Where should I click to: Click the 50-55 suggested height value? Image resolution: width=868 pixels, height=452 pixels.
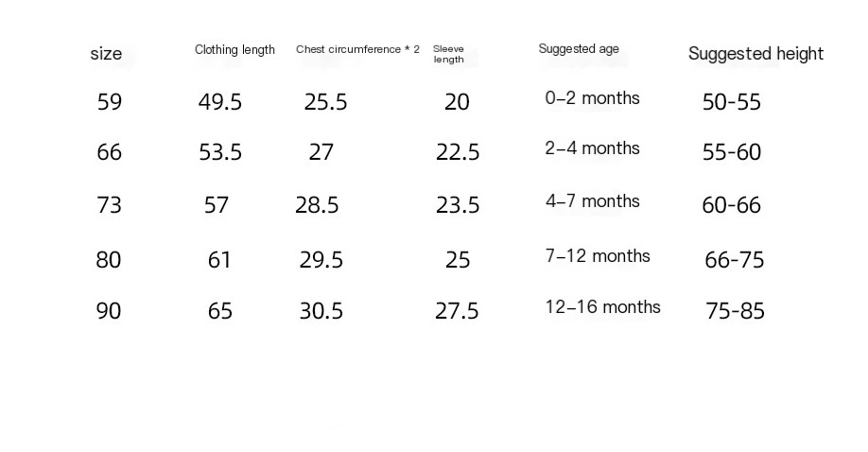tap(731, 102)
